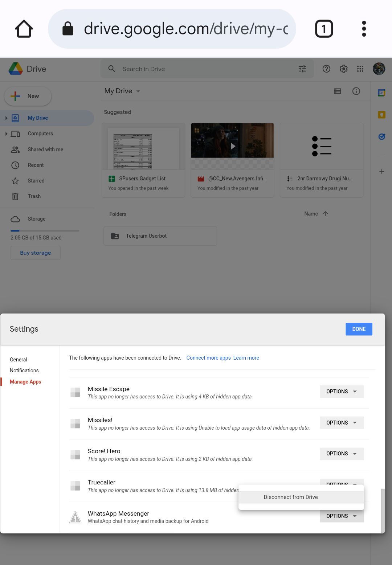Expand the Computers tree arrow
This screenshot has width=392, height=565.
(6, 134)
